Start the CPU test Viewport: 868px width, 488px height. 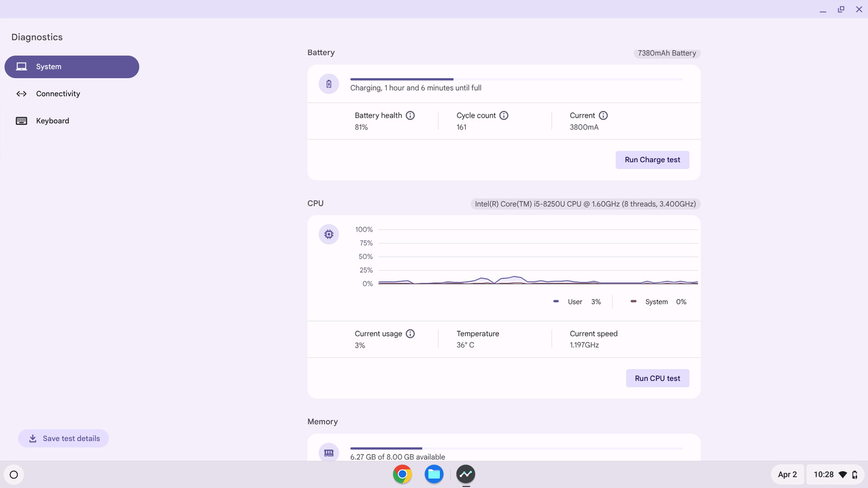point(658,378)
